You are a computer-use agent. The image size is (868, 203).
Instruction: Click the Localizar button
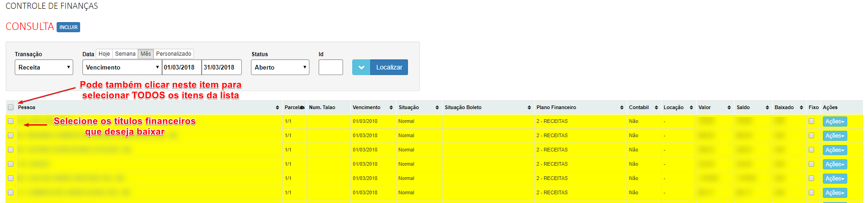click(389, 67)
